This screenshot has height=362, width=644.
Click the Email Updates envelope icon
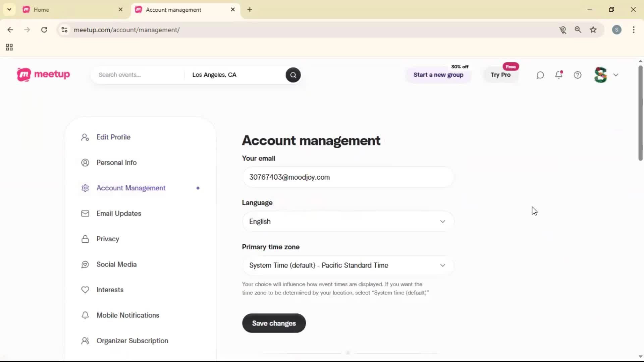[85, 214]
